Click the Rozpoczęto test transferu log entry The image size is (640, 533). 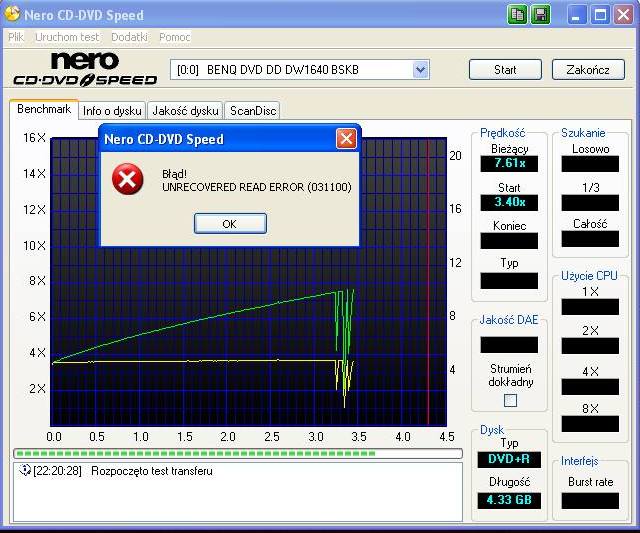(x=152, y=471)
